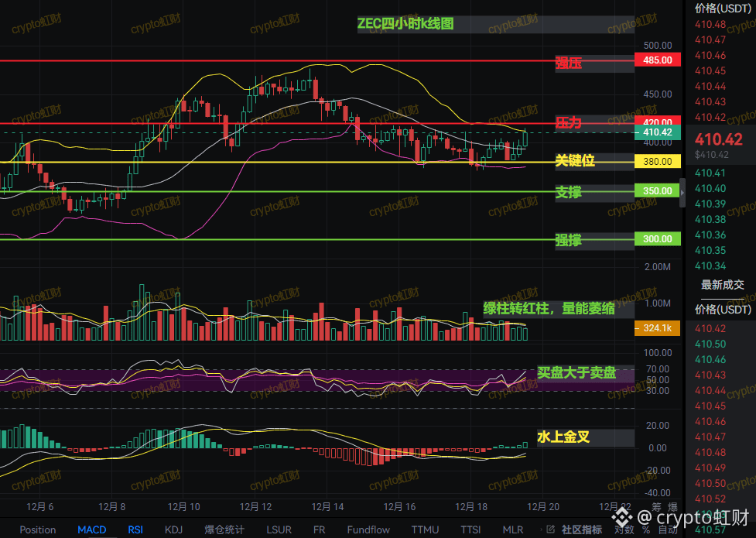
Task: Click the current price label 410.42 on the price axis
Action: tap(658, 132)
